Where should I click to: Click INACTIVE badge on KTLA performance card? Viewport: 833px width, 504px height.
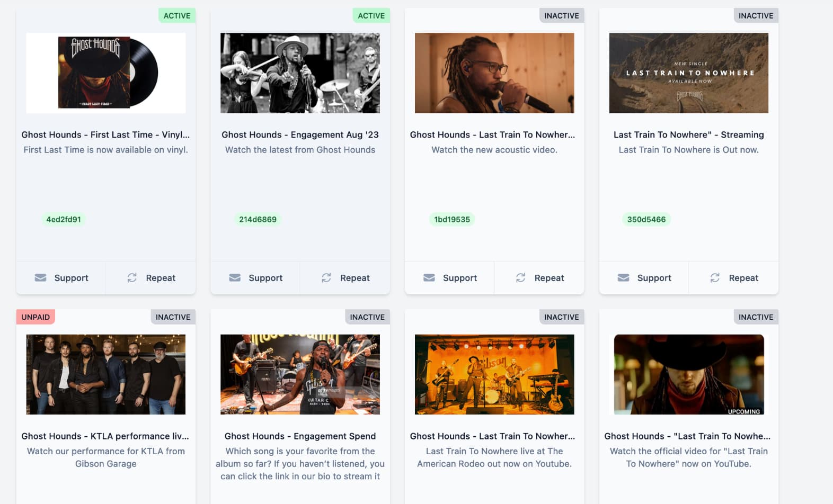pos(173,317)
